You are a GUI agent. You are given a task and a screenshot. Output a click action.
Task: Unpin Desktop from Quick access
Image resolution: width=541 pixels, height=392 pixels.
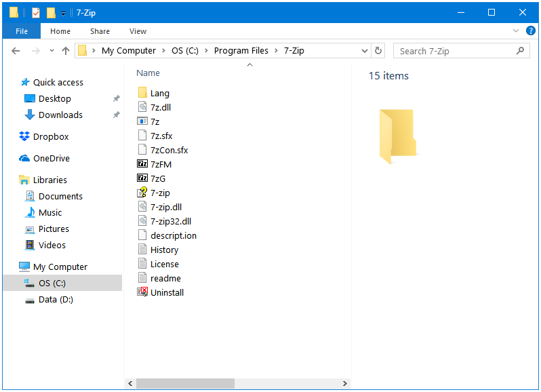coord(117,99)
